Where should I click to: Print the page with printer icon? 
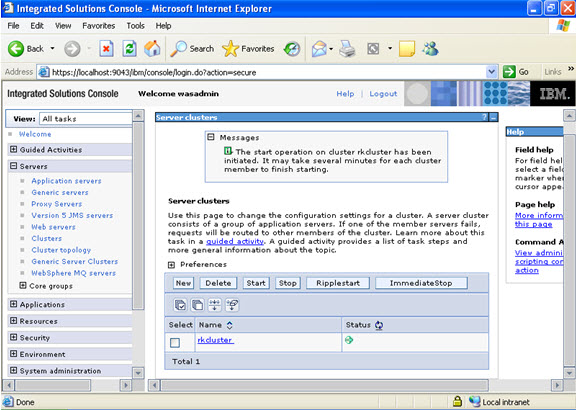(x=347, y=48)
